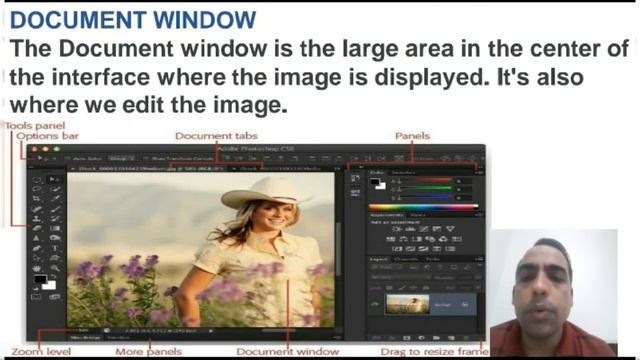Screen dimensions: 640x360
Task: Click the zoom level field in status bar
Action: 84,330
